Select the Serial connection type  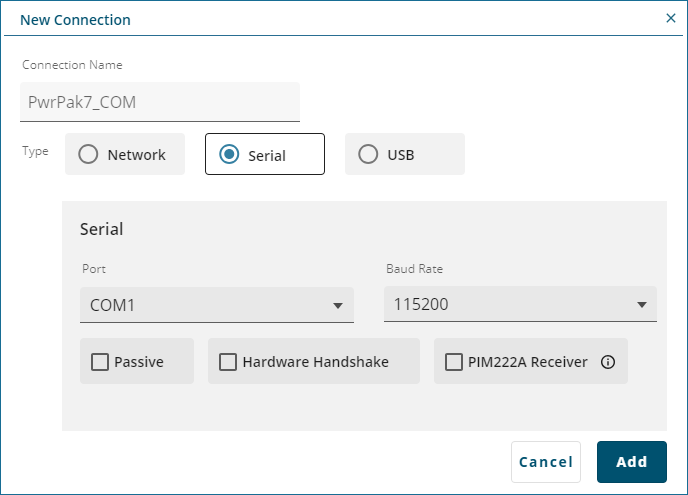pos(229,155)
